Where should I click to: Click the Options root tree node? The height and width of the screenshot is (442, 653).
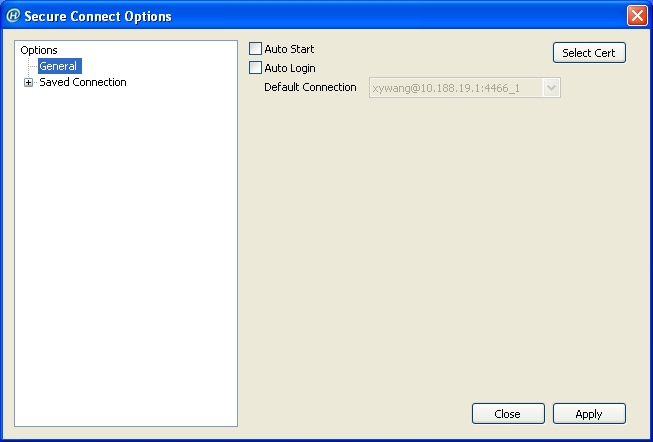pyautogui.click(x=39, y=50)
